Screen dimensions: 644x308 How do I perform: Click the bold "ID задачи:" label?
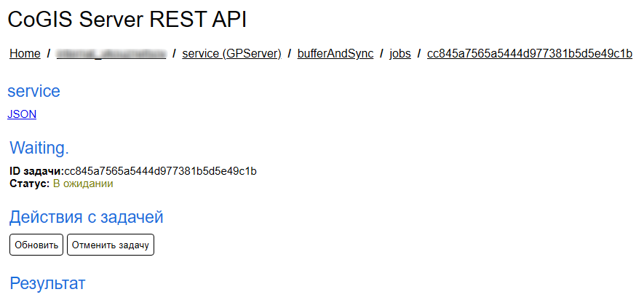point(36,171)
